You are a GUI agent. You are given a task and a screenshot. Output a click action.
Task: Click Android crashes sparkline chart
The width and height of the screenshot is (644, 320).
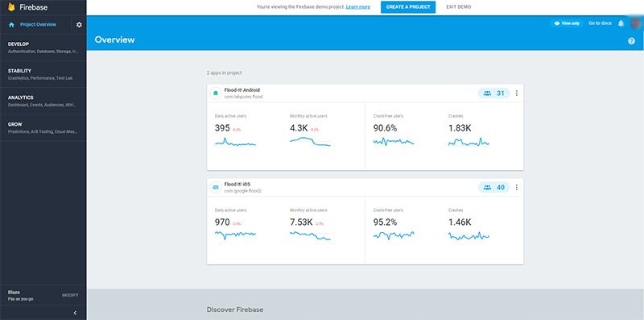469,143
